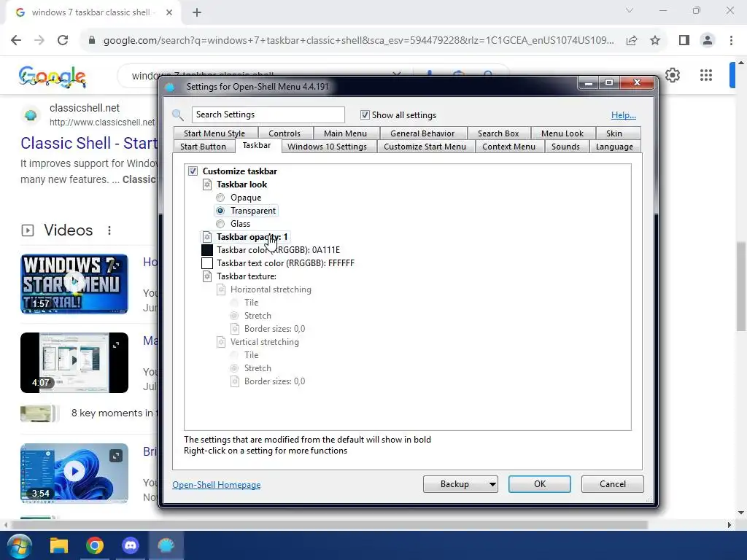Click the magnifier icon beside Search Settings
The height and width of the screenshot is (560, 747).
[x=178, y=114]
